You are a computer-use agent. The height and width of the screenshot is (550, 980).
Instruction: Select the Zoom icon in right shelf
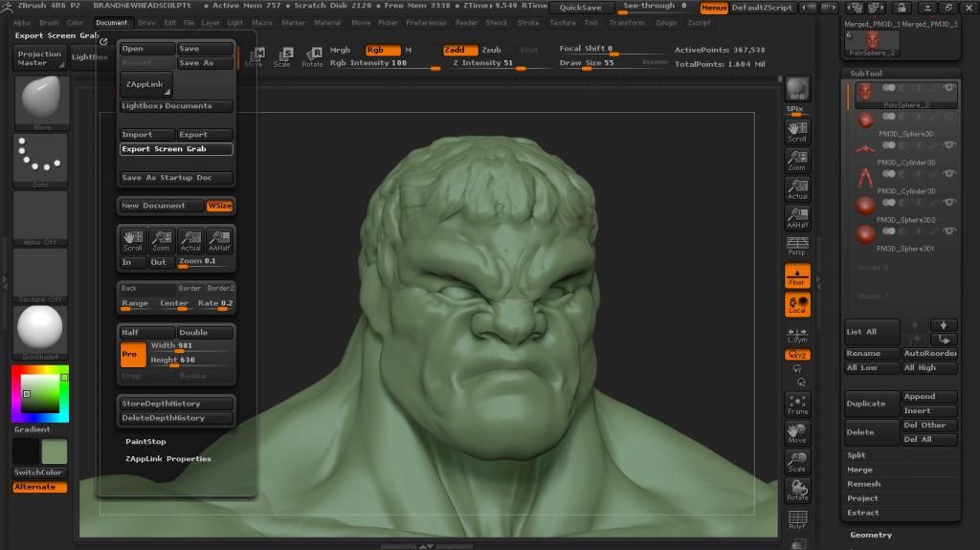[x=797, y=160]
